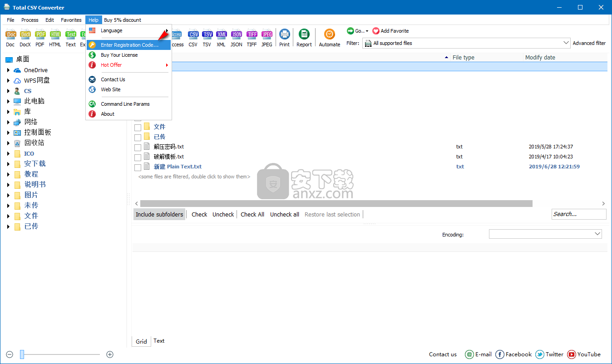Viewport: 612px width, 364px height.
Task: Click the Uncheck button
Action: pos(223,214)
